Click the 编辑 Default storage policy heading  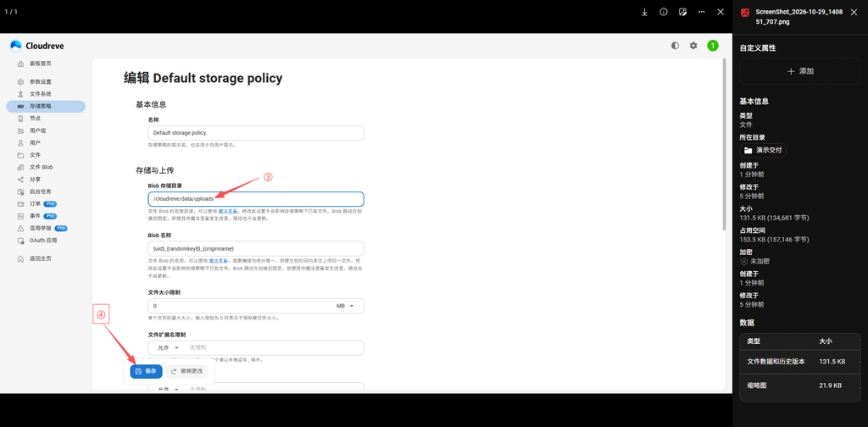(203, 79)
